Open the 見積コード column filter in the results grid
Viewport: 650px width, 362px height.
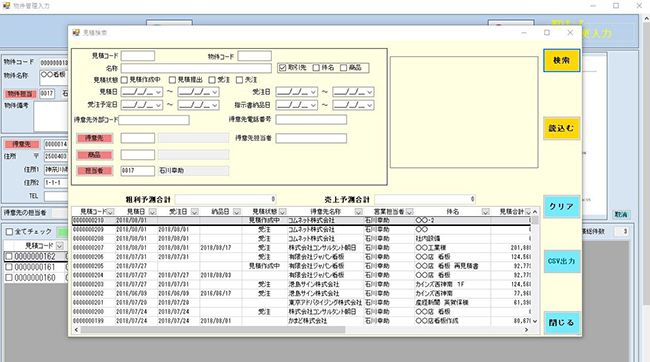click(x=110, y=212)
